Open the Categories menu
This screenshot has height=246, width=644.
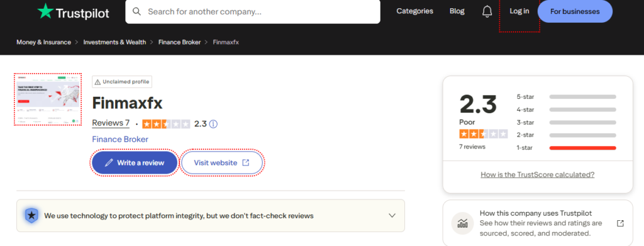[415, 11]
